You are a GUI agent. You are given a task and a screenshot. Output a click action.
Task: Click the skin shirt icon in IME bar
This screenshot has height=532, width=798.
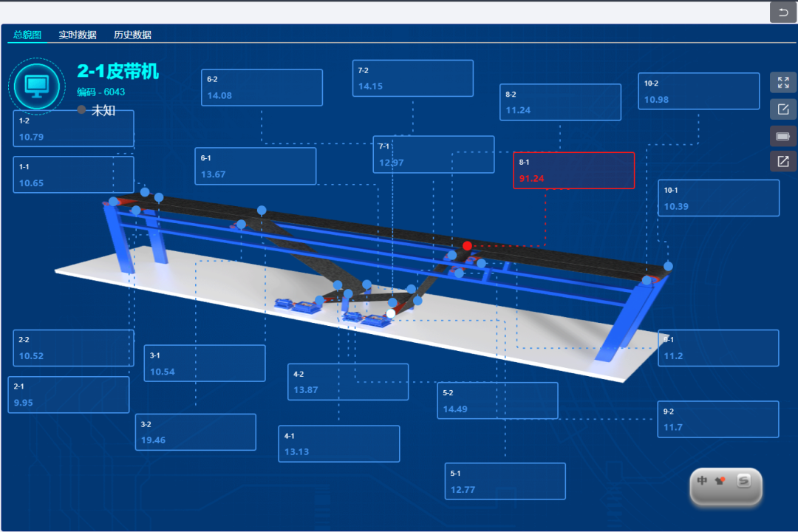tap(720, 480)
